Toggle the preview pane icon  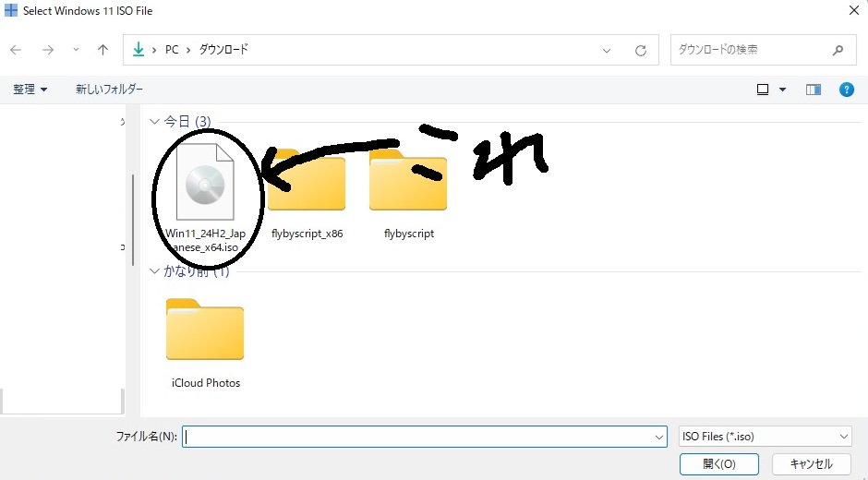pyautogui.click(x=814, y=90)
